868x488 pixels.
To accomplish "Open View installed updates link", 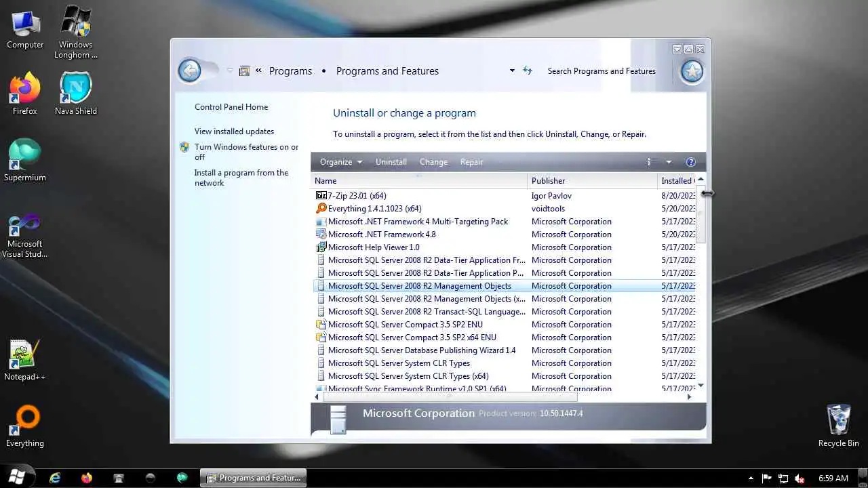I will (234, 131).
